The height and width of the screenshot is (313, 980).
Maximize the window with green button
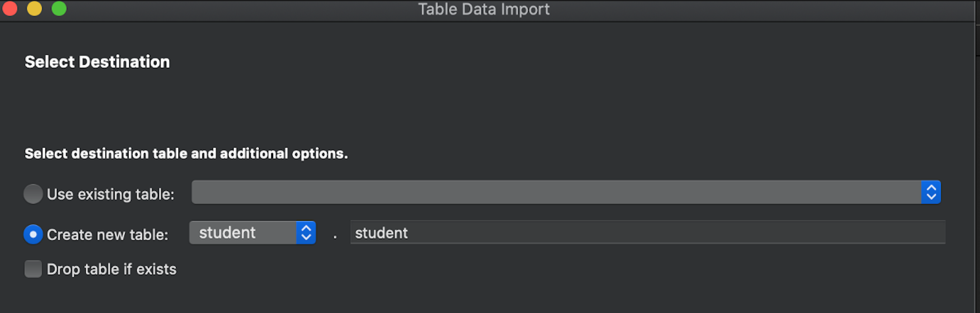pyautogui.click(x=59, y=8)
